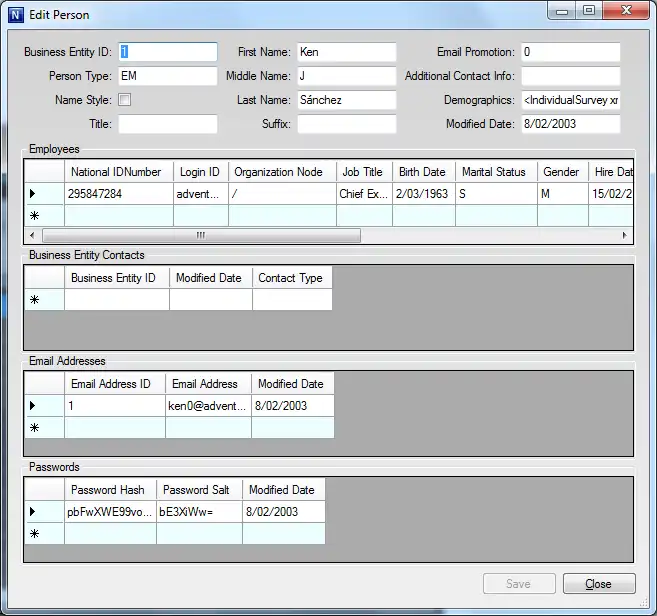Click the Birth Date column header
Screen dimensions: 657x616
pyautogui.click(x=424, y=172)
